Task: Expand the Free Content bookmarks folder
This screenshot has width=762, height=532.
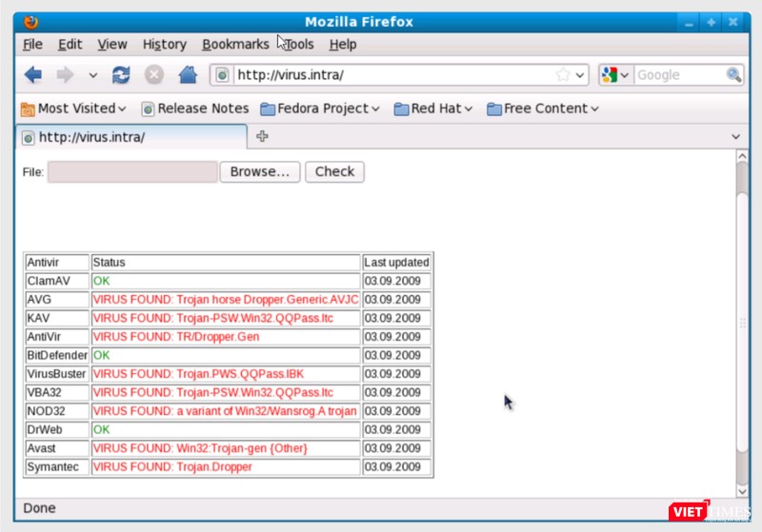Action: [542, 108]
